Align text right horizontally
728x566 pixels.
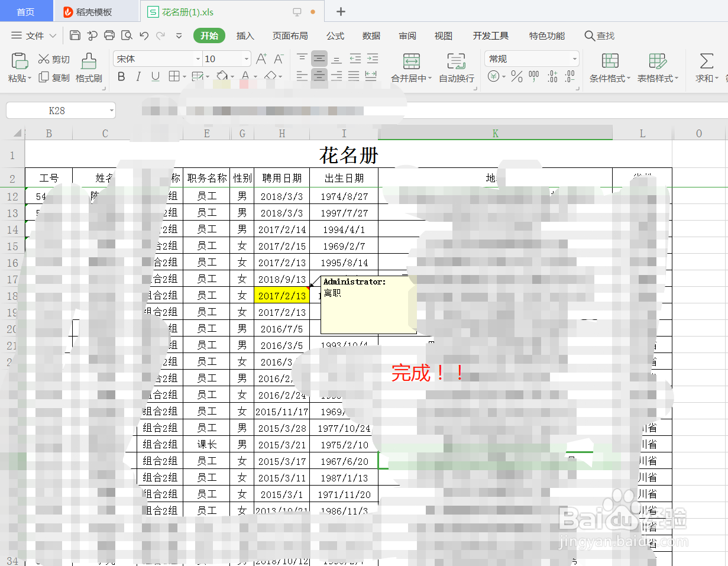pyautogui.click(x=337, y=76)
